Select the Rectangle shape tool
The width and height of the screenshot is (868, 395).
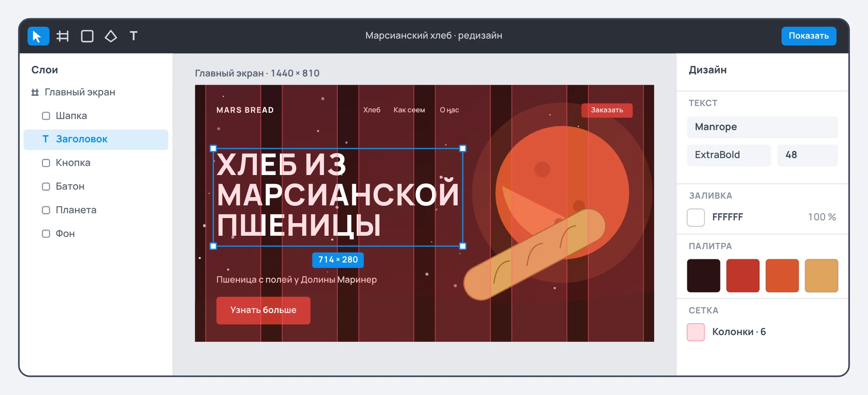coord(87,36)
